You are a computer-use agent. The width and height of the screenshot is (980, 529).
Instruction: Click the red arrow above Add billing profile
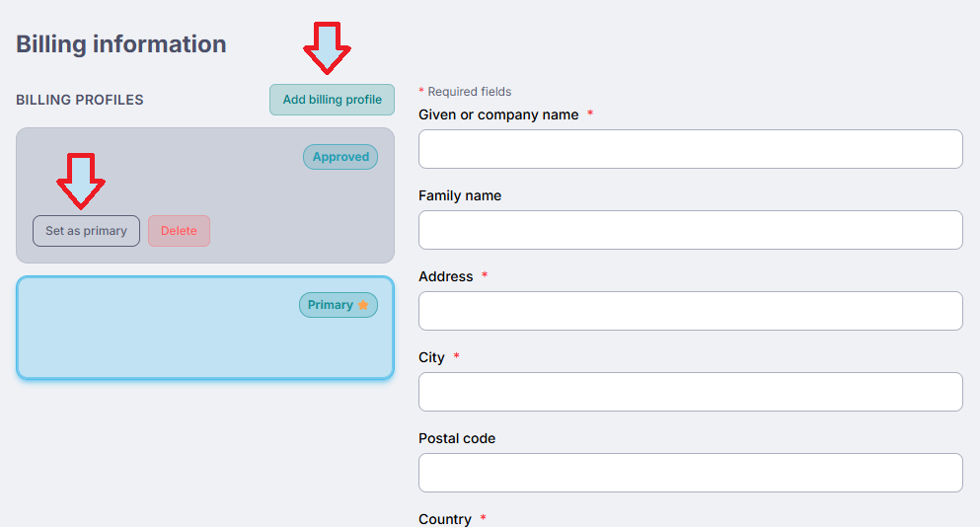coord(327,47)
